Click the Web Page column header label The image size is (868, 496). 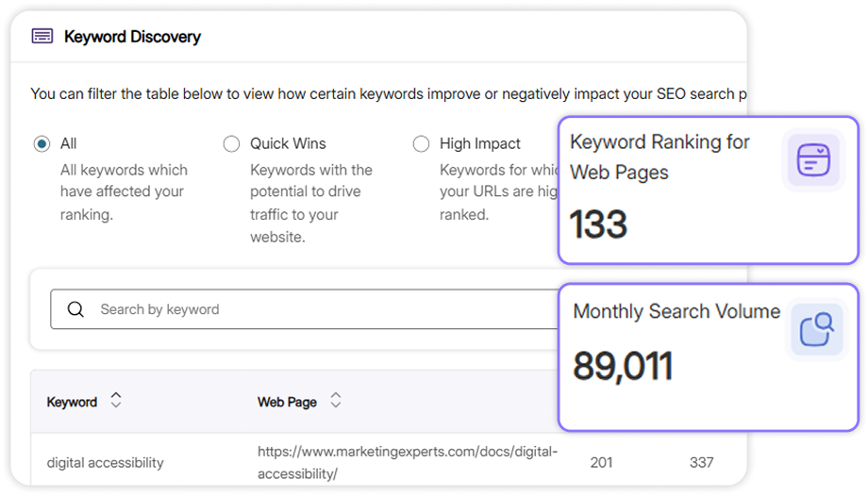click(x=287, y=402)
